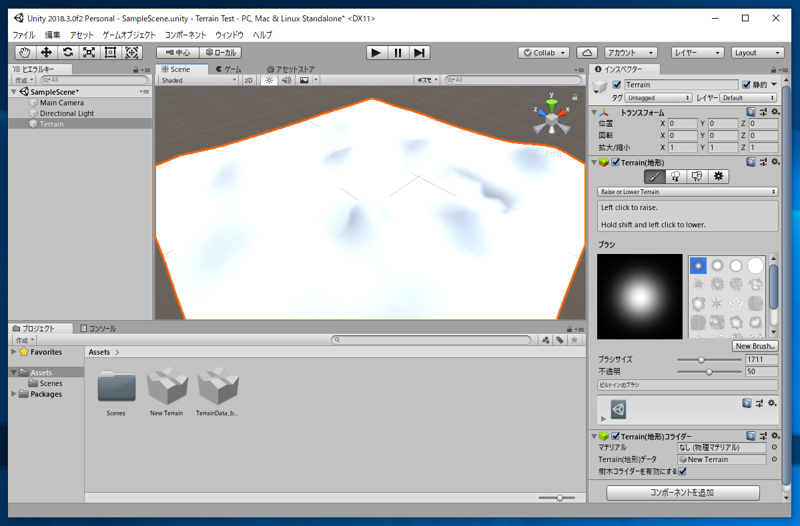Toggle scene audio speaker icon
800x526 pixels.
[x=286, y=80]
